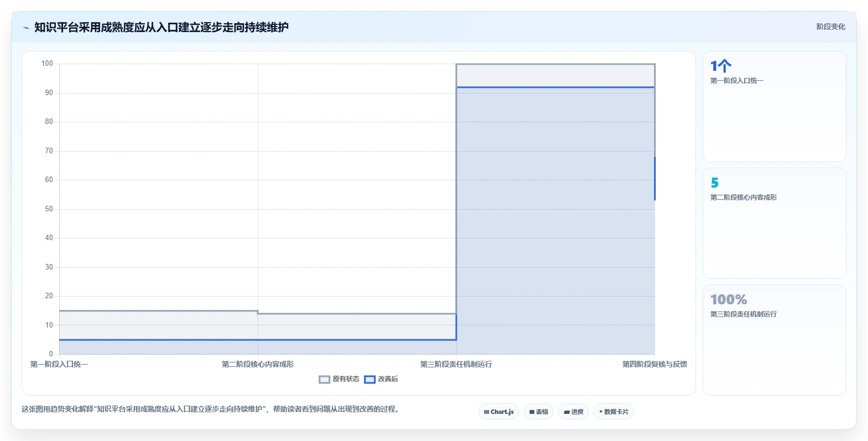Click the x-axis label 第三阶段责任机制运行
The width and height of the screenshot is (868, 441).
[x=456, y=364]
